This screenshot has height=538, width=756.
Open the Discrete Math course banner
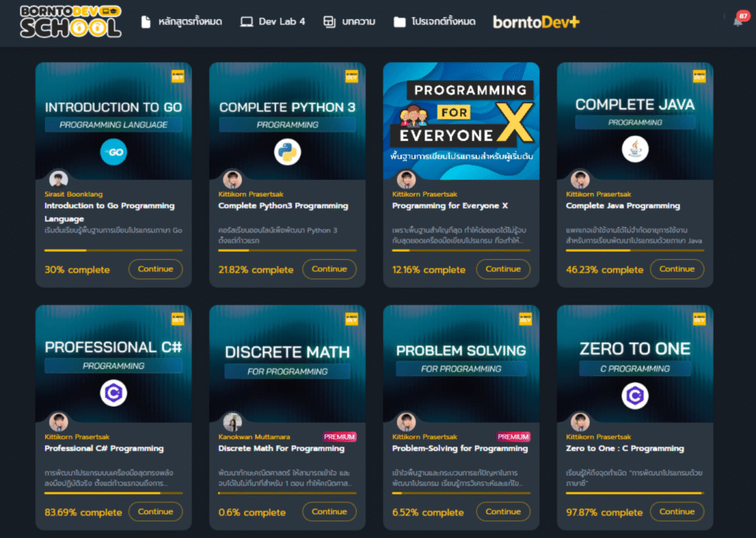tap(287, 364)
